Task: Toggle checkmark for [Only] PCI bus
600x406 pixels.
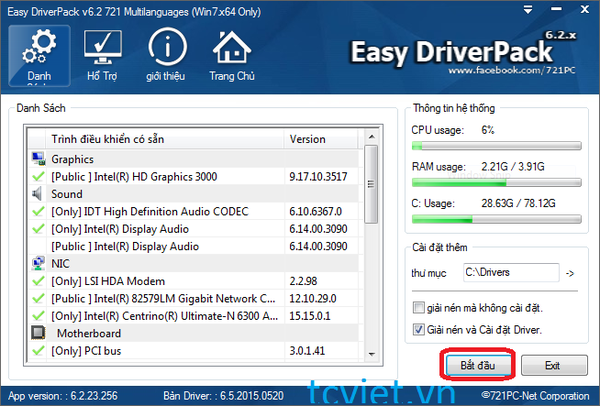Action: pos(38,351)
